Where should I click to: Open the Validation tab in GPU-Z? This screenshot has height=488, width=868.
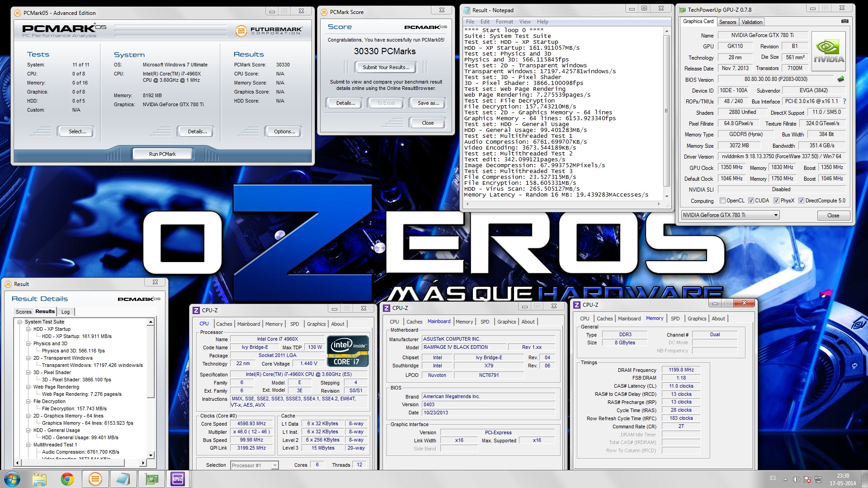tap(752, 22)
